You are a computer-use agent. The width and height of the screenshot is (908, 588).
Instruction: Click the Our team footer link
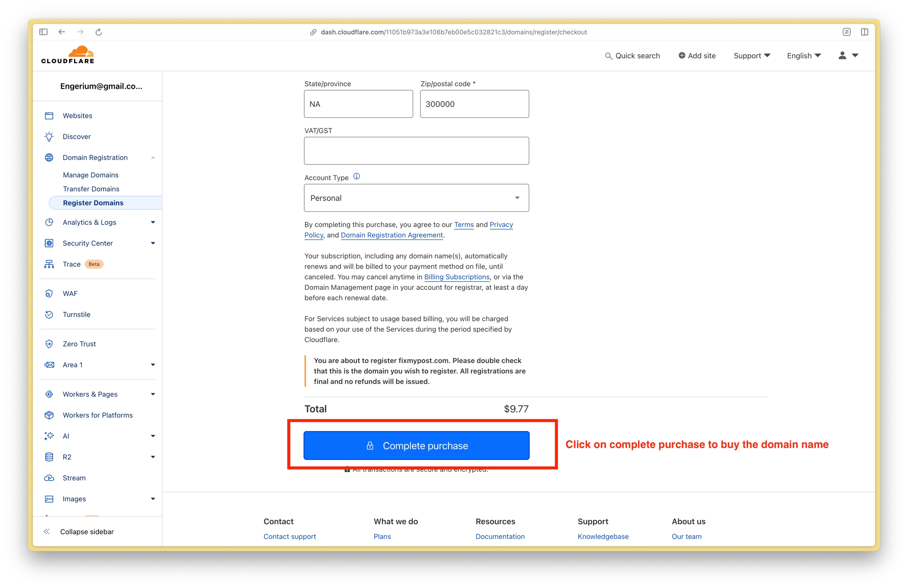coord(687,536)
